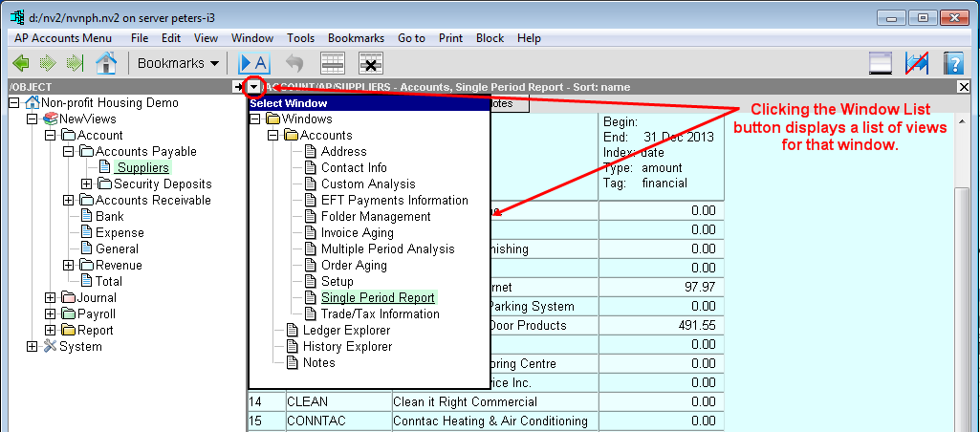Open the Go to menu

tap(411, 38)
